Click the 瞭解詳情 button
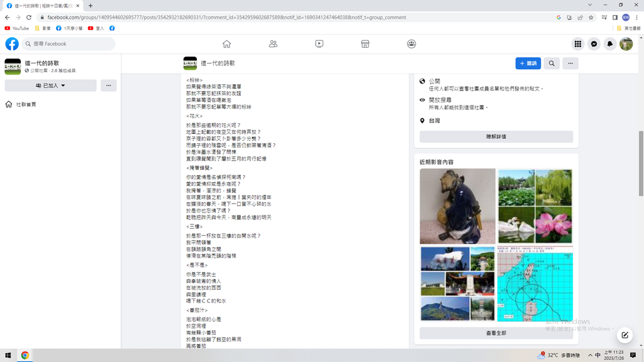644x362 pixels. click(x=496, y=136)
